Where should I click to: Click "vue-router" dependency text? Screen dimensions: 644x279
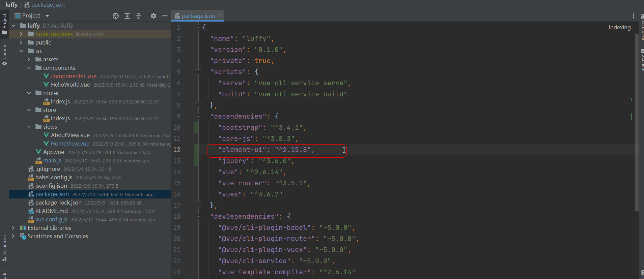tap(264, 183)
